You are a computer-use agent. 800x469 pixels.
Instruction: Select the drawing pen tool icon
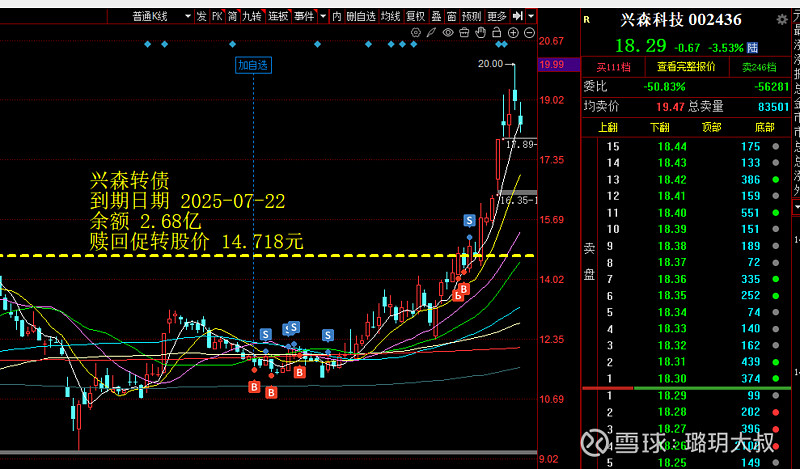[x=432, y=33]
